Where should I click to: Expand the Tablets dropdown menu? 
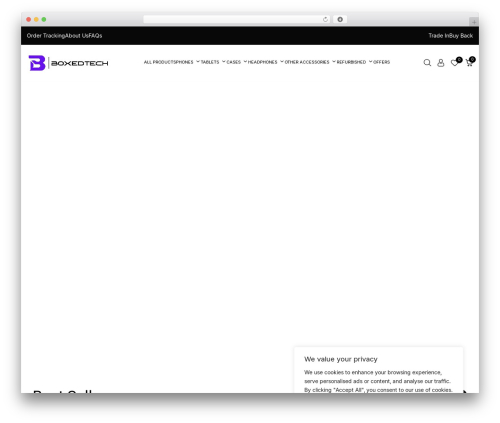point(213,62)
